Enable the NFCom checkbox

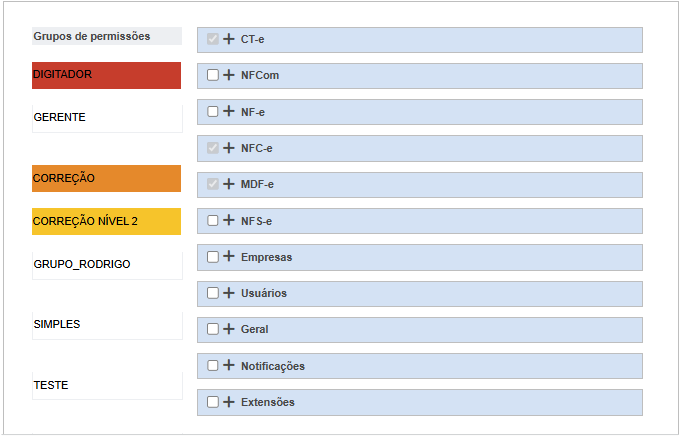coord(212,75)
